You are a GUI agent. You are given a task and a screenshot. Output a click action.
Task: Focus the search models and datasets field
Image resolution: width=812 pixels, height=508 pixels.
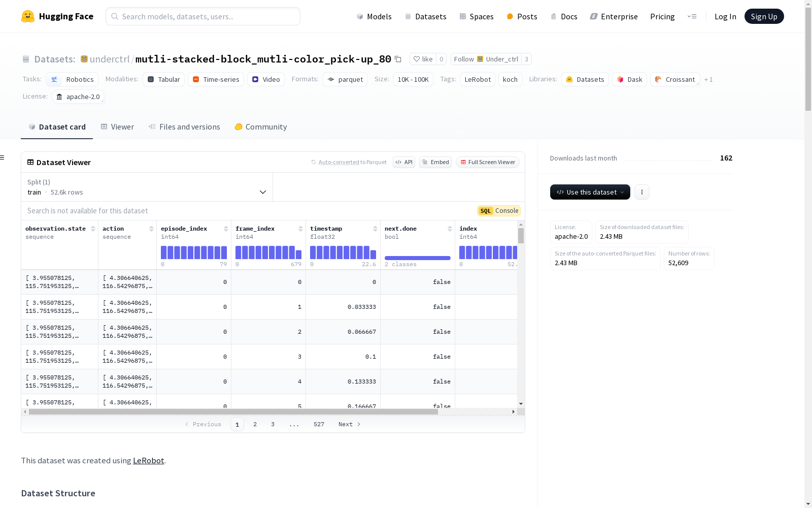click(203, 16)
